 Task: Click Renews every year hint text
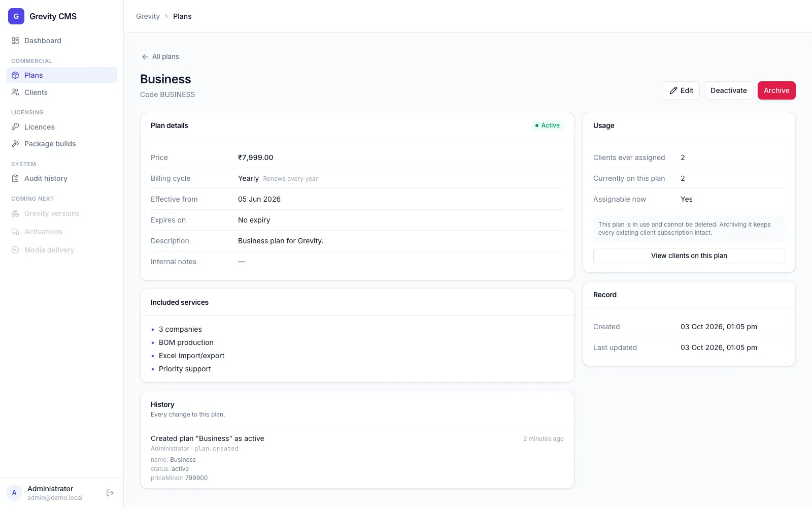[290, 179]
